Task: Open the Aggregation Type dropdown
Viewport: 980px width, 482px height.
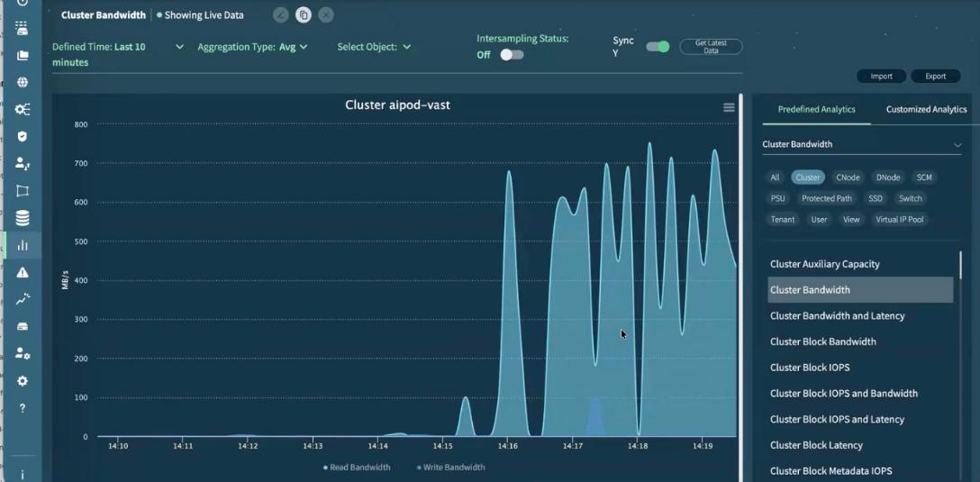Action: tap(252, 47)
